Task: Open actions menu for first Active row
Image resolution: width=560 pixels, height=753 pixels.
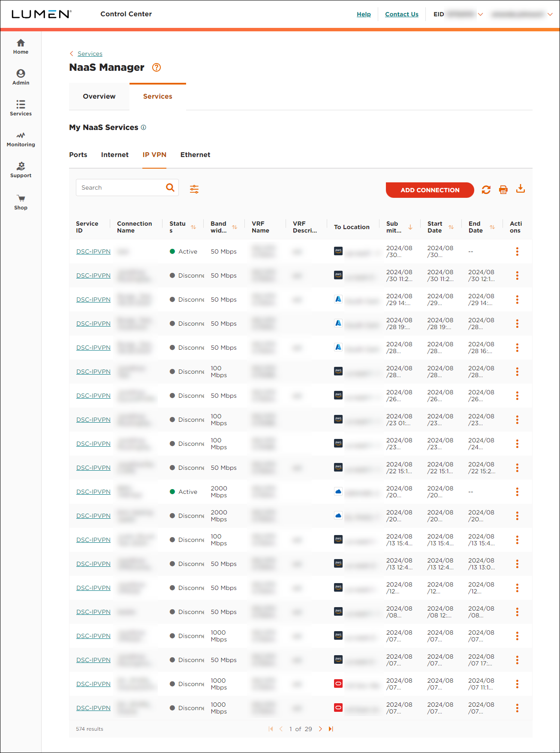Action: (x=517, y=251)
